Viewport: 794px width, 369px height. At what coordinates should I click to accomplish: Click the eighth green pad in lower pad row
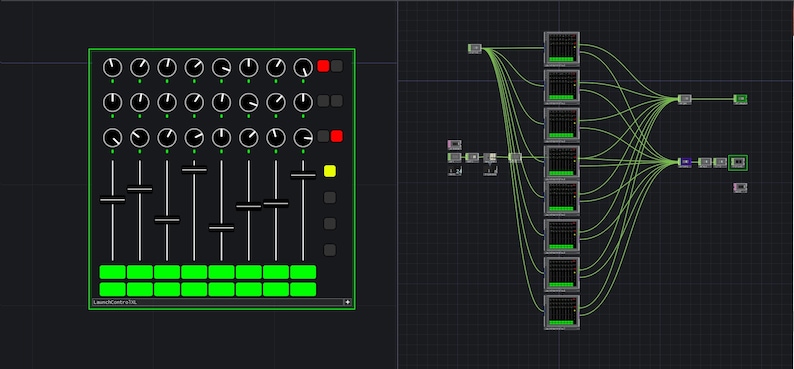point(303,289)
